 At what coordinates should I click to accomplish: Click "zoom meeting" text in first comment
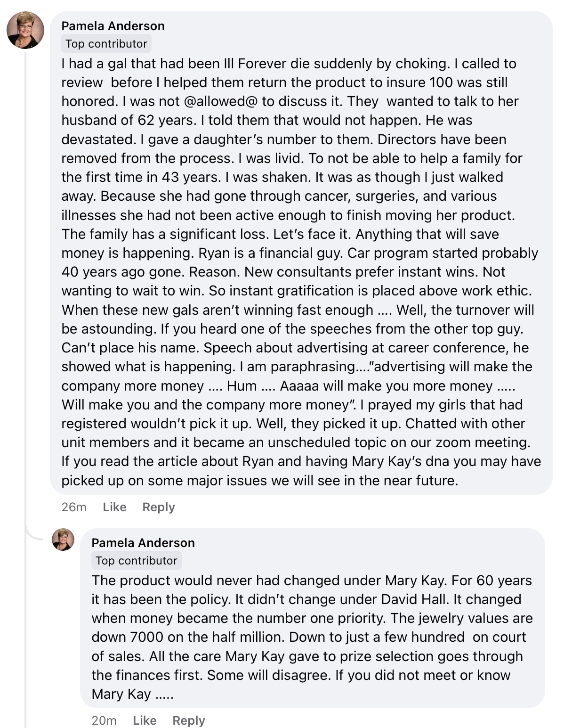tap(485, 442)
